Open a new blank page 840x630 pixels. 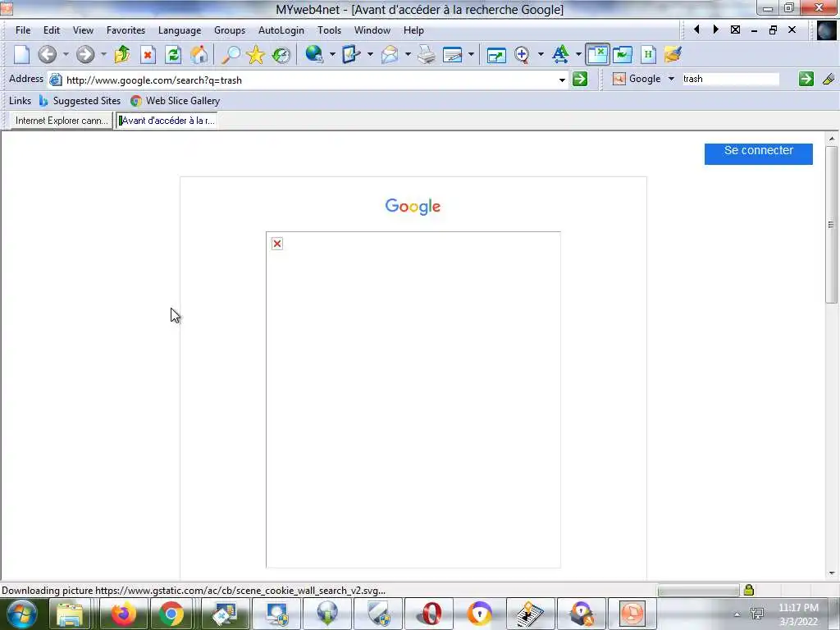(x=21, y=55)
